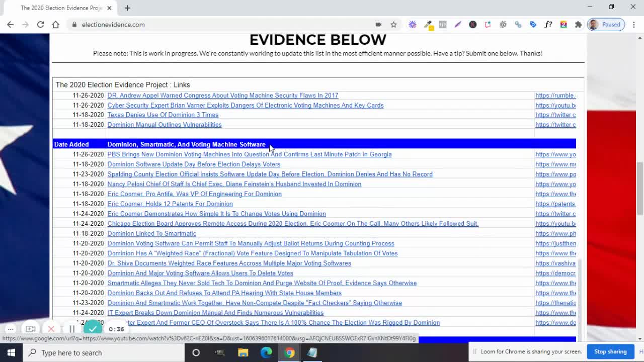This screenshot has width=644, height=362.
Task: Open Google Chrome from the taskbar
Action: click(289, 352)
